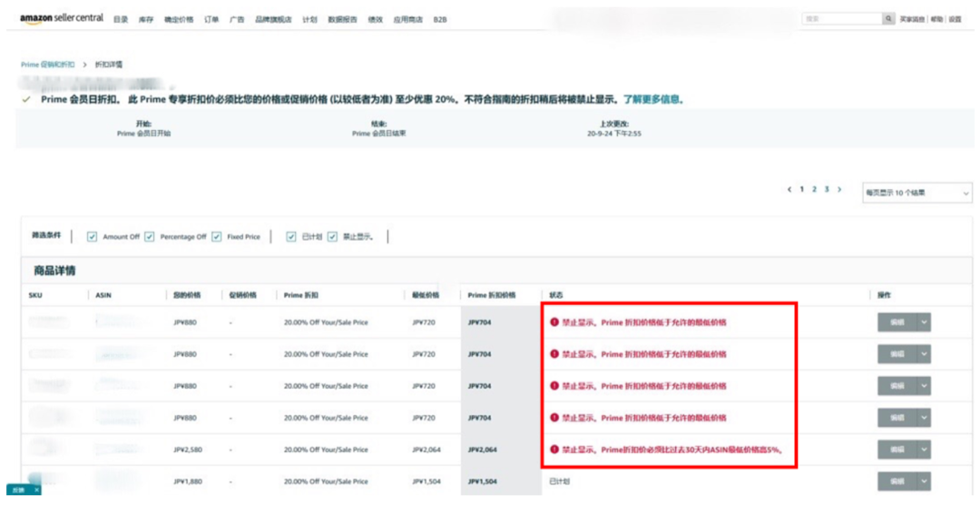Open the 目录 menu
The height and width of the screenshot is (505, 980).
(121, 19)
